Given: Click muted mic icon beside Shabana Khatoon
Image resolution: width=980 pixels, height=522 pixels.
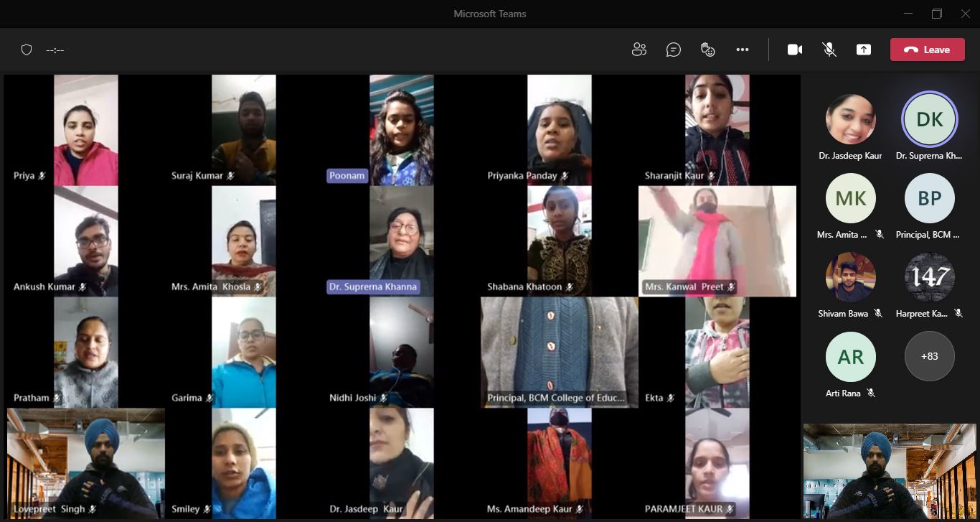Looking at the screenshot, I should [x=570, y=287].
